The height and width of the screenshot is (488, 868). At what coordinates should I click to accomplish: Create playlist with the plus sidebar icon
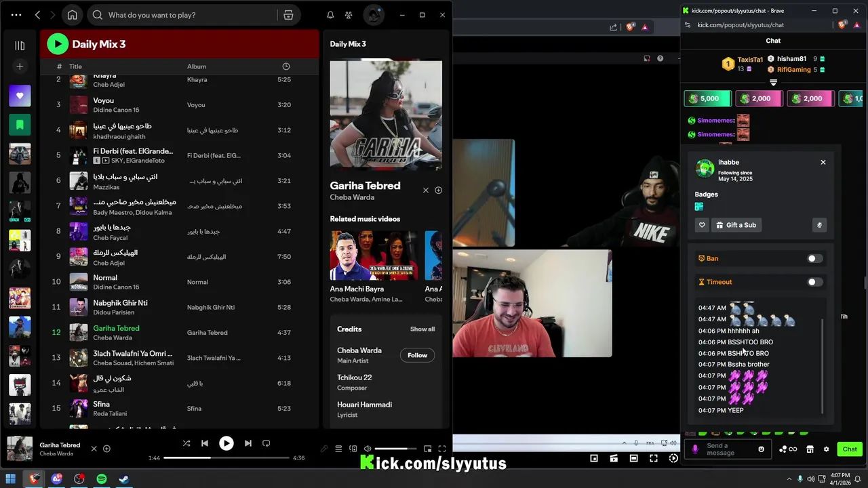tap(20, 66)
